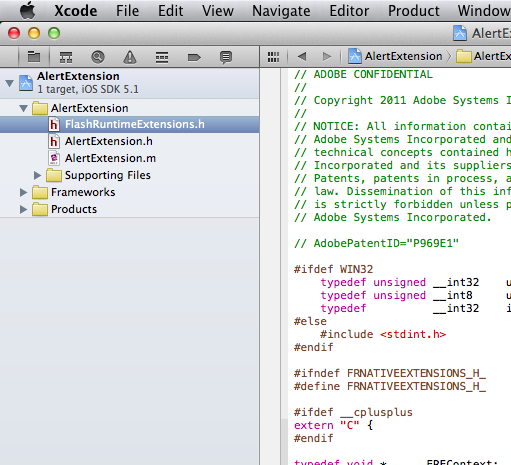Collapse the AlertExtension group folder
Viewport: 511px width, 465px height.
point(23,108)
